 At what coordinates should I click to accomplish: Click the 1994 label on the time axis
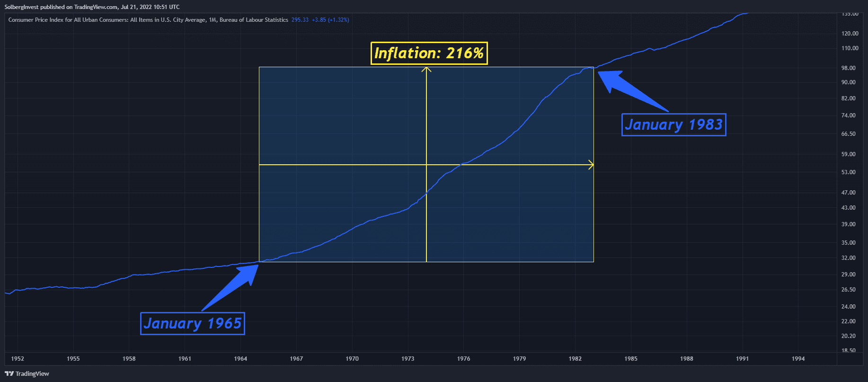798,359
